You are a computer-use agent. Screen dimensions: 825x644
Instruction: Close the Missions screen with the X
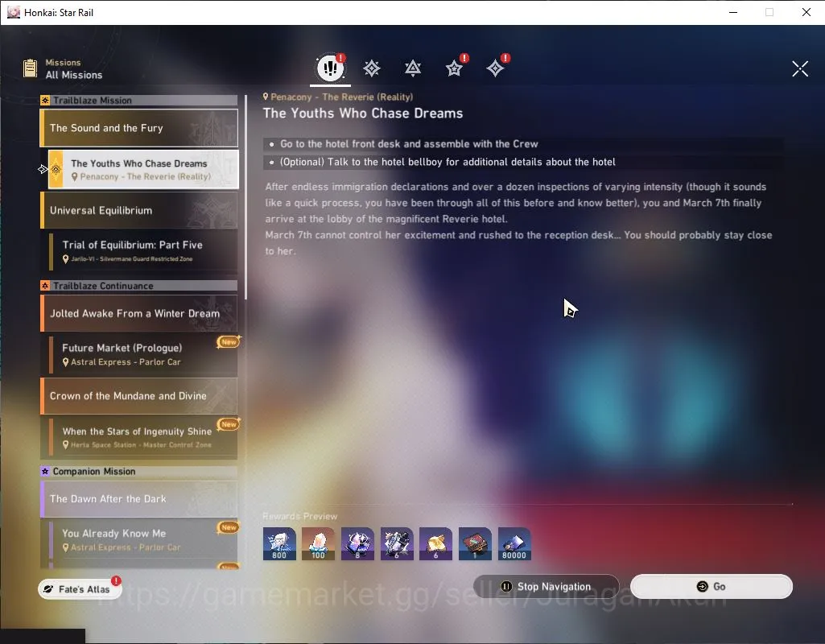coord(800,68)
